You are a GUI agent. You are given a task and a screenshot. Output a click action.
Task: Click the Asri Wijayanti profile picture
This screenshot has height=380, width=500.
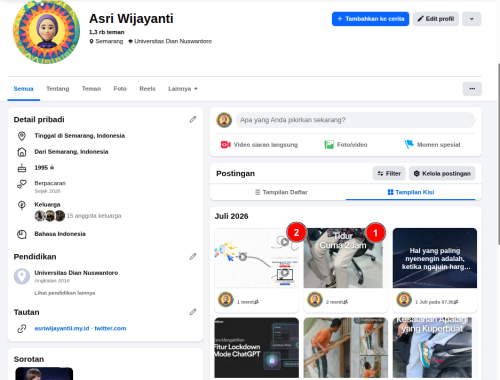[46, 31]
